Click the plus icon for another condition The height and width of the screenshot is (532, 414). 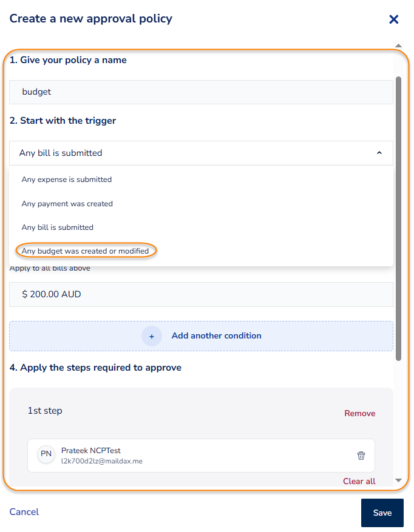pos(152,336)
